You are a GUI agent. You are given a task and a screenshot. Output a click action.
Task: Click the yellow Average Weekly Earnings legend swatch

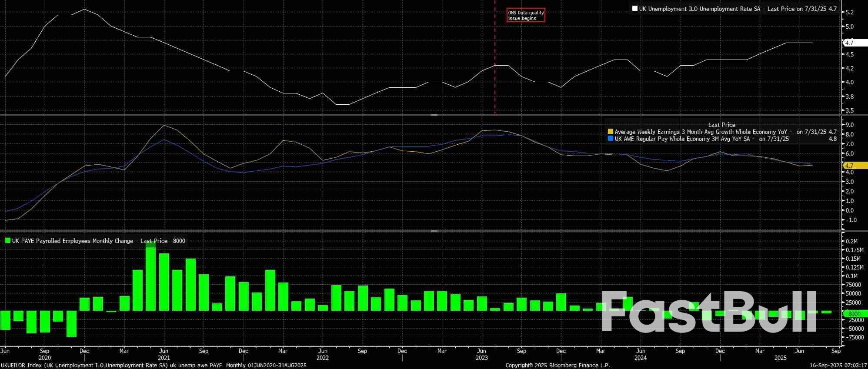coord(611,132)
